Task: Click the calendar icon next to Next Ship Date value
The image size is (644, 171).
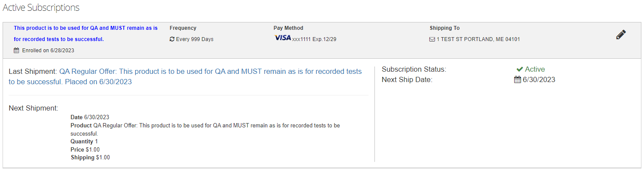Action: point(517,79)
